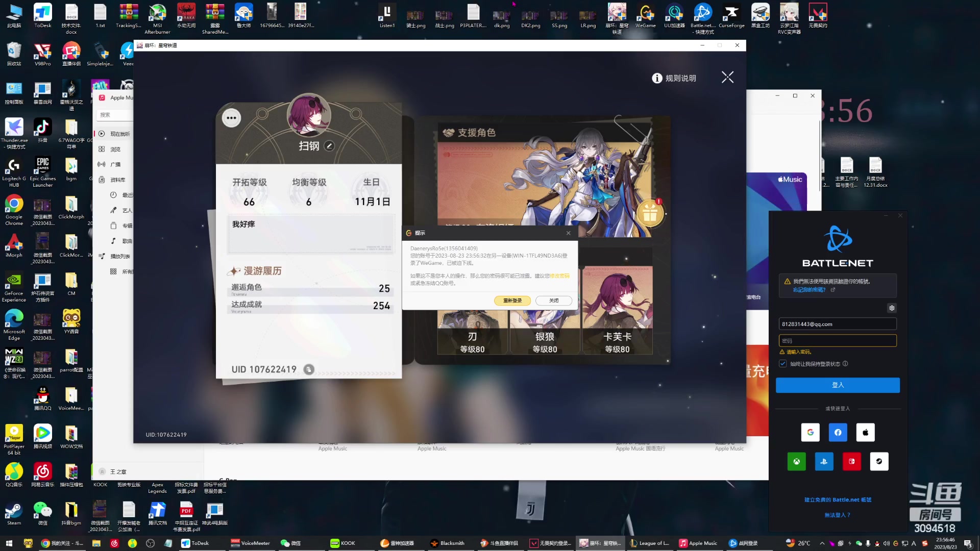Sign in to Battle.net with Nintendo Switch

click(x=851, y=461)
